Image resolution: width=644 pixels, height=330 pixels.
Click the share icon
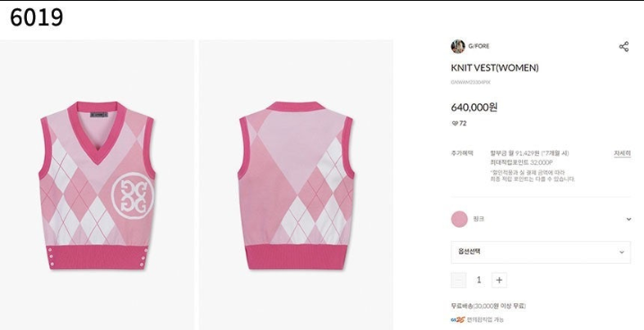tap(623, 47)
